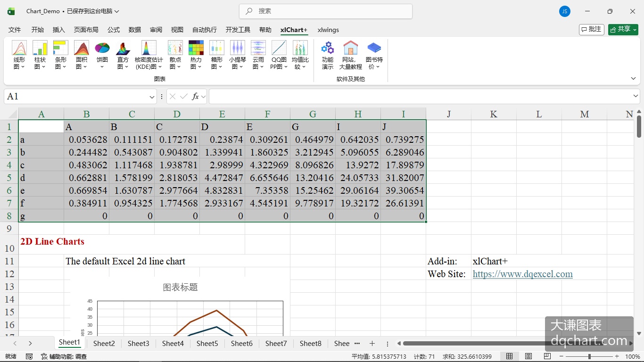Image resolution: width=644 pixels, height=362 pixels.
Task: Switch to Page Layout view in status bar
Action: point(528,356)
